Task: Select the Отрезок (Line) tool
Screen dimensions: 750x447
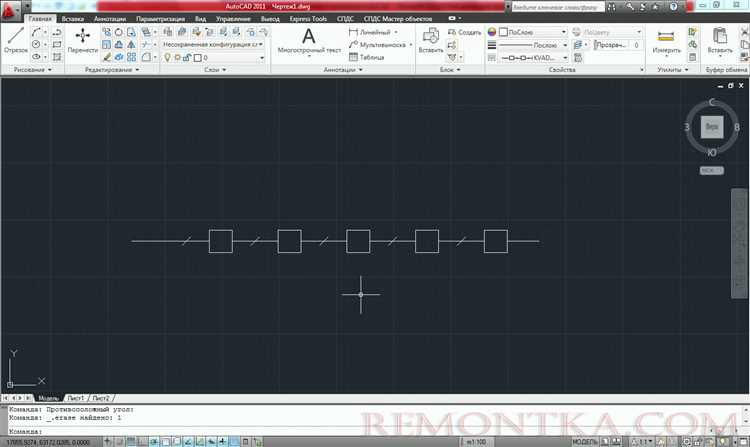Action: point(15,41)
